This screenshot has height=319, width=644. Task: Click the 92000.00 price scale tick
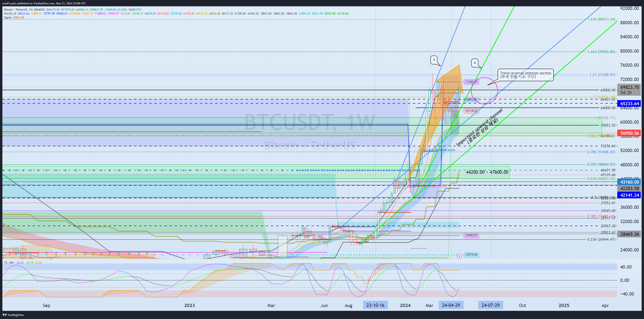coord(629,8)
